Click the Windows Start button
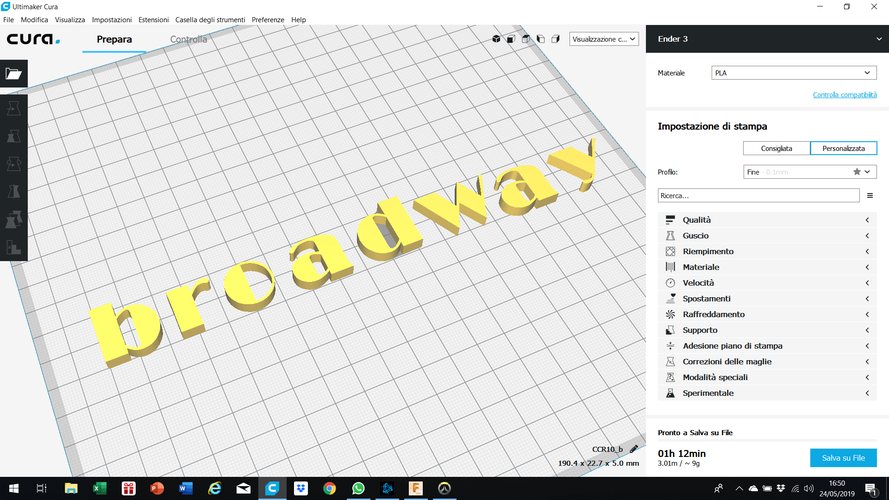The image size is (889, 500). point(14,488)
